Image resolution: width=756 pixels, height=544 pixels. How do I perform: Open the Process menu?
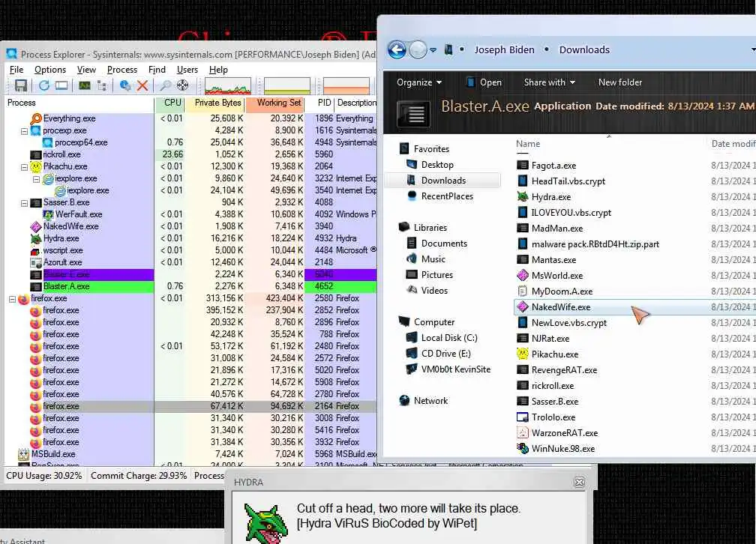pos(122,70)
